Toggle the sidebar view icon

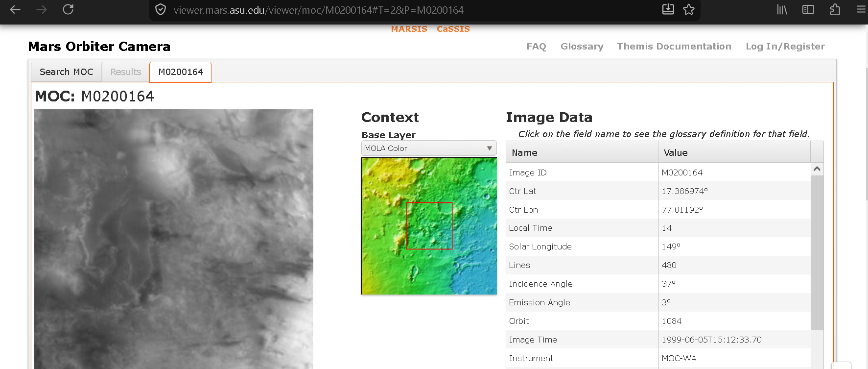(x=808, y=10)
